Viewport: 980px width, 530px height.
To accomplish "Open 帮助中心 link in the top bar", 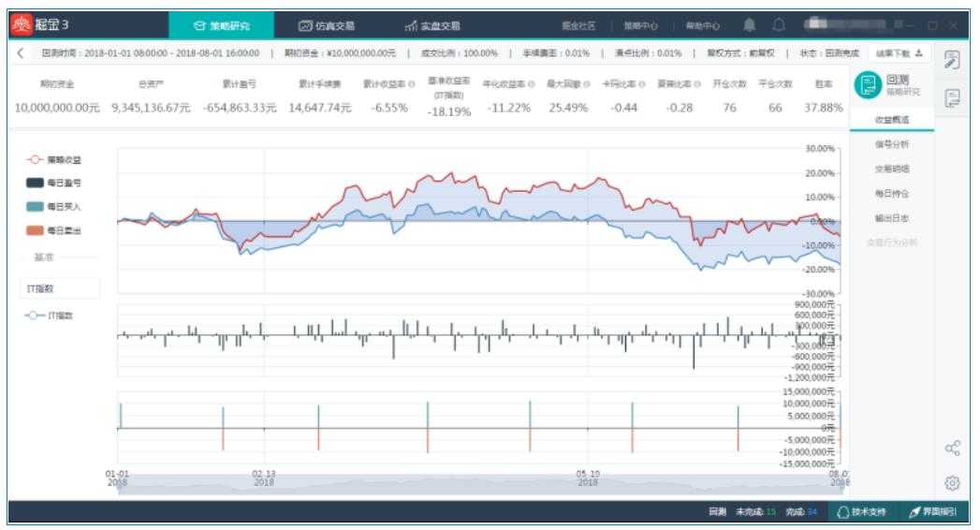I will 703,25.
